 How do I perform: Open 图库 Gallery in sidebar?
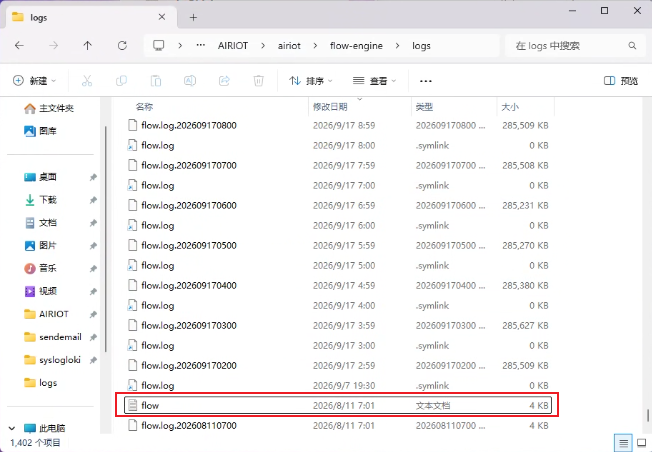click(x=40, y=131)
